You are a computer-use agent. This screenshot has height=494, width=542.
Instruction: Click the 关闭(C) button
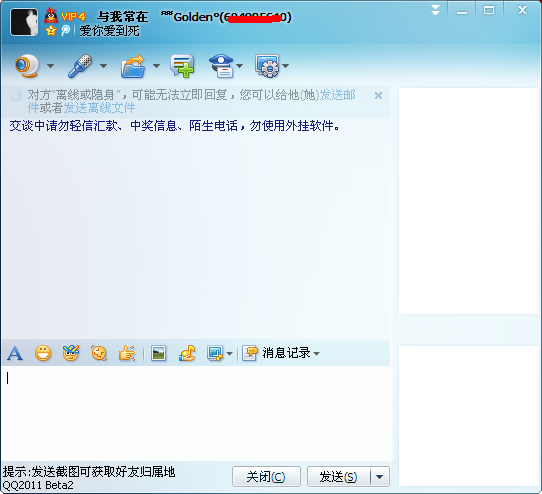point(266,476)
